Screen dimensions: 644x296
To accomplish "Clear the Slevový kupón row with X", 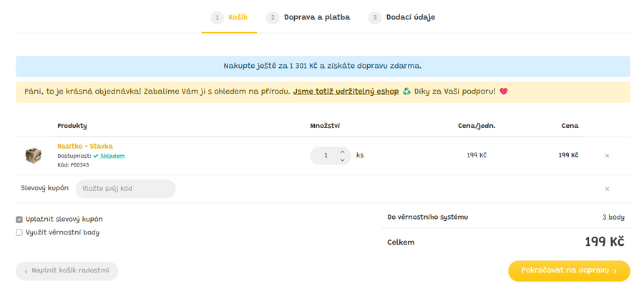I will tap(607, 189).
